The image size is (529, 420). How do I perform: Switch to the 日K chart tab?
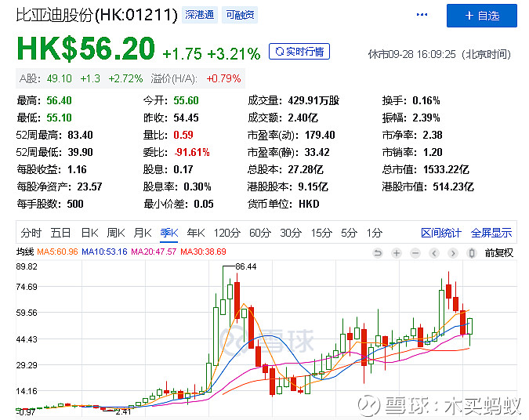[90, 233]
